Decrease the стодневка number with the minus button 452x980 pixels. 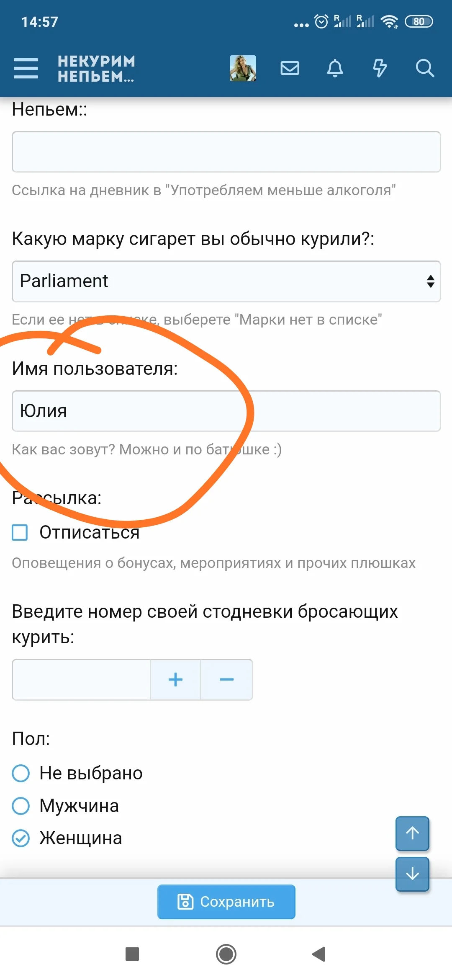[226, 679]
